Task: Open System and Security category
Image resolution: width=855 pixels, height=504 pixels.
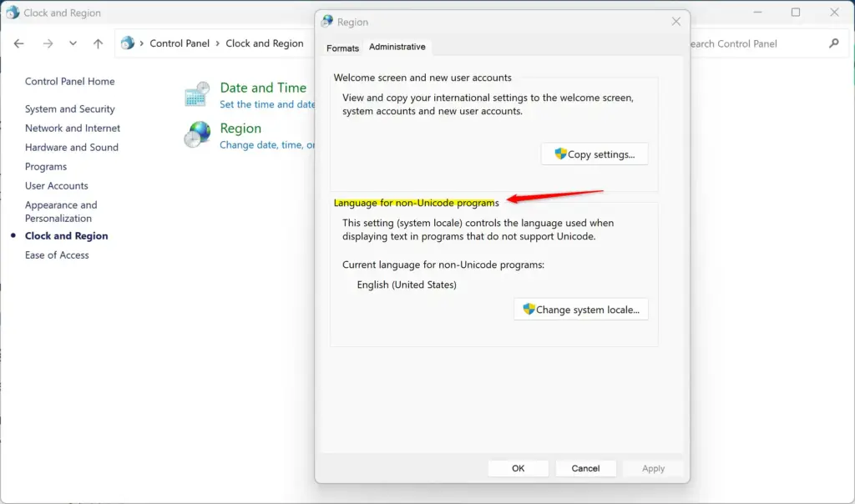Action: click(70, 109)
